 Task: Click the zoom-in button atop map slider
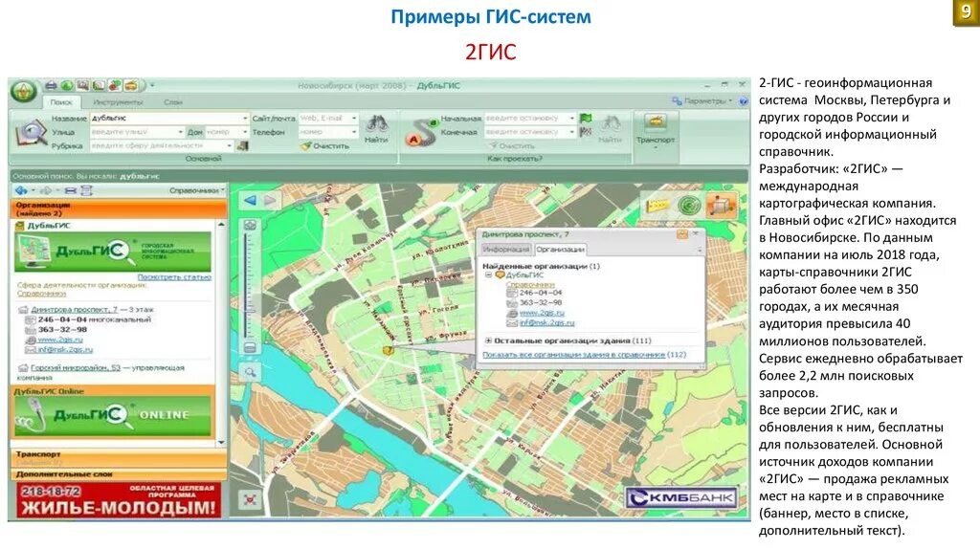(250, 225)
